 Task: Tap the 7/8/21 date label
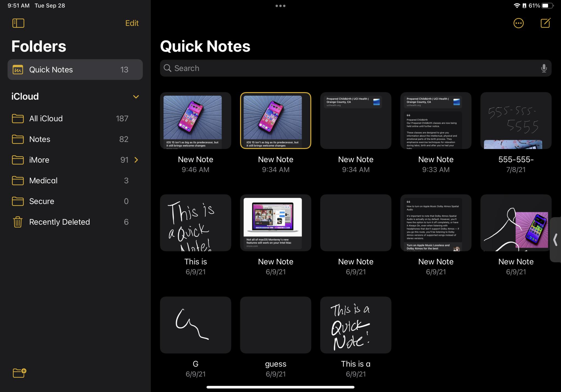(516, 170)
